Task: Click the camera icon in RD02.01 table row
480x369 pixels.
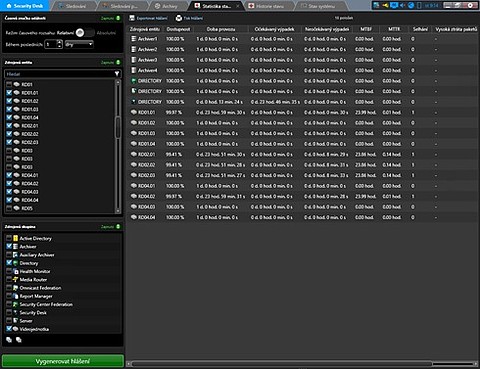Action: [x=134, y=154]
